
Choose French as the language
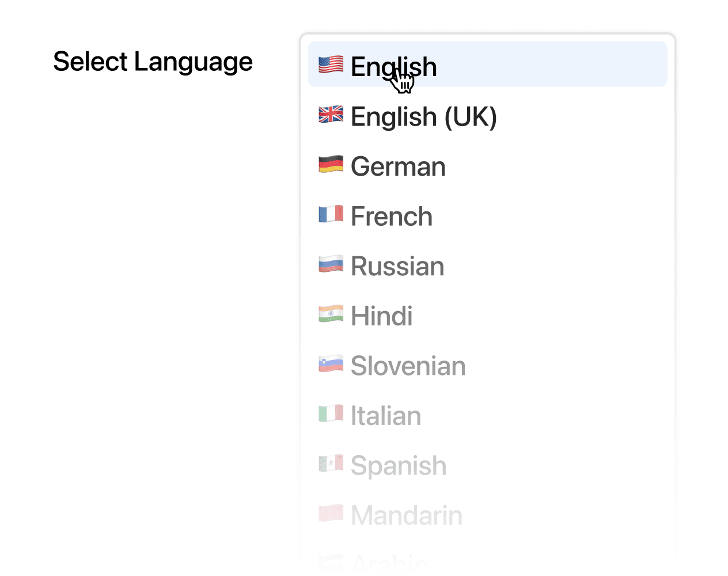coord(392,216)
